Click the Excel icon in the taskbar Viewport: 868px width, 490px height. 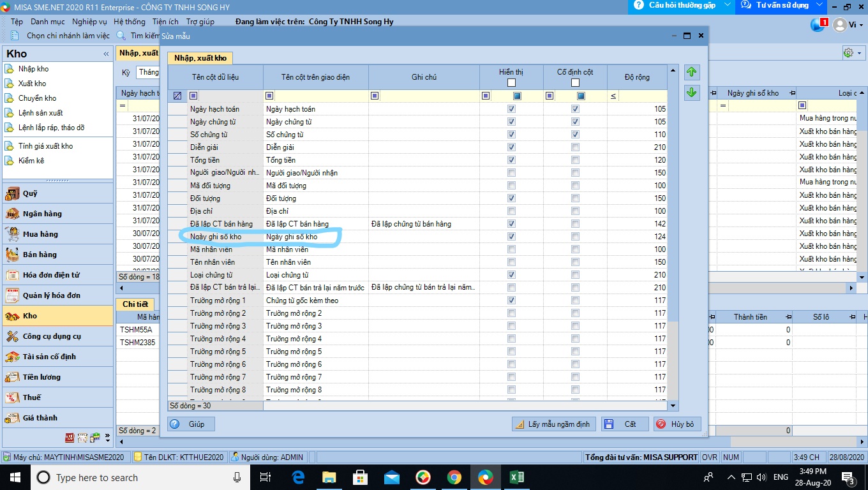coord(517,477)
